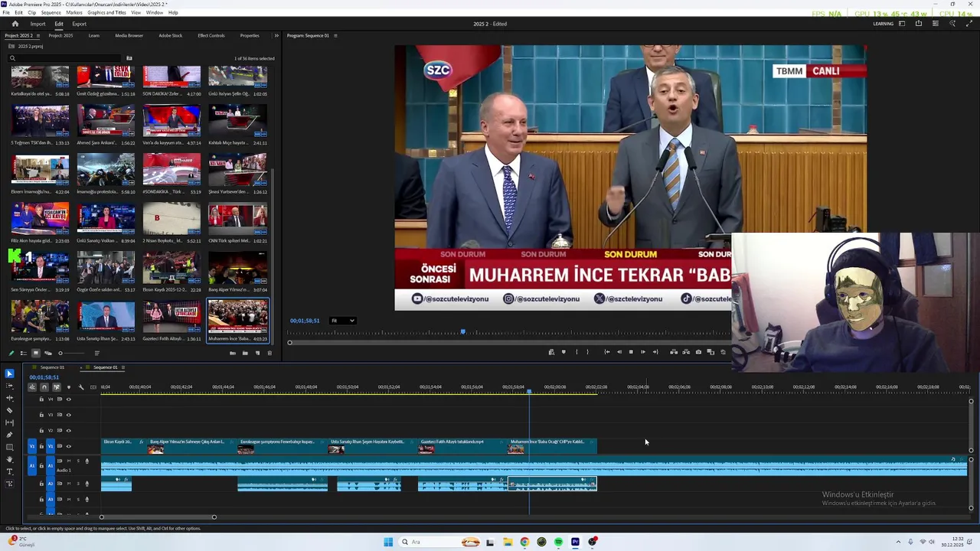Screen dimensions: 980x551
Task: Select the Pen tool
Action: 9,435
